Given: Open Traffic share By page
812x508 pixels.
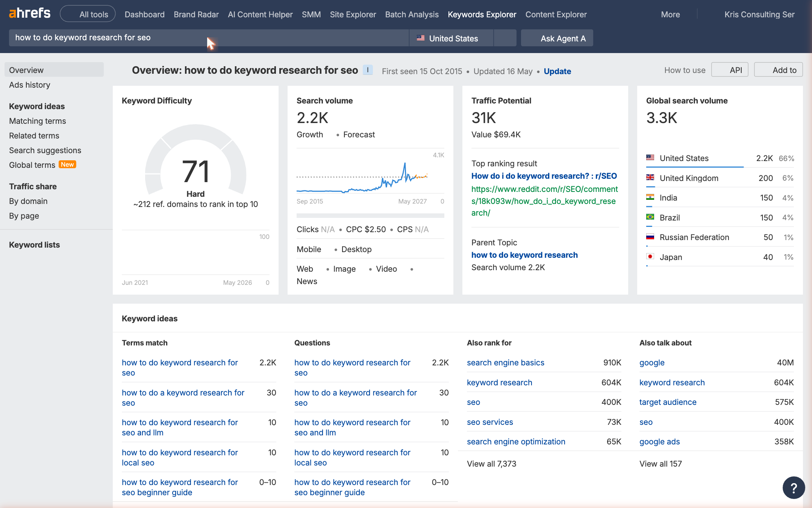Looking at the screenshot, I should (x=24, y=216).
